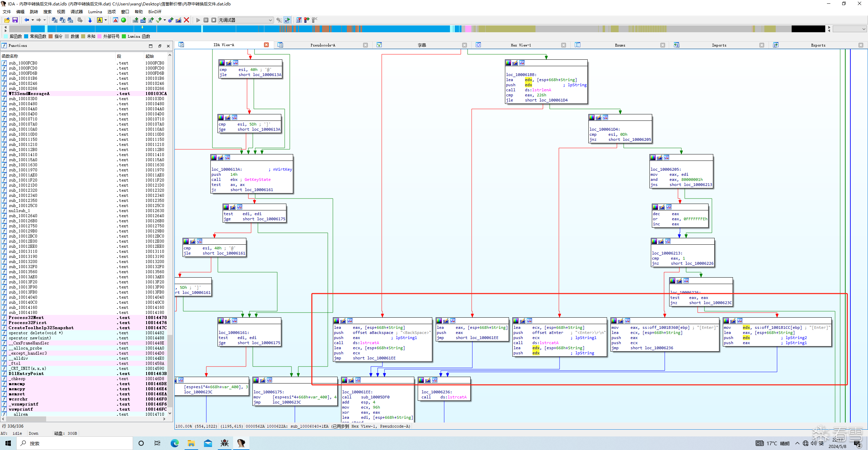Click the 'CODE' plus convert-to-code icon

tap(135, 20)
